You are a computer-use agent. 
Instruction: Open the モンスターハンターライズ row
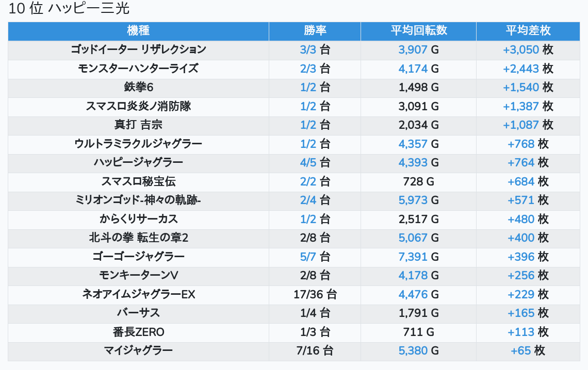(x=138, y=69)
